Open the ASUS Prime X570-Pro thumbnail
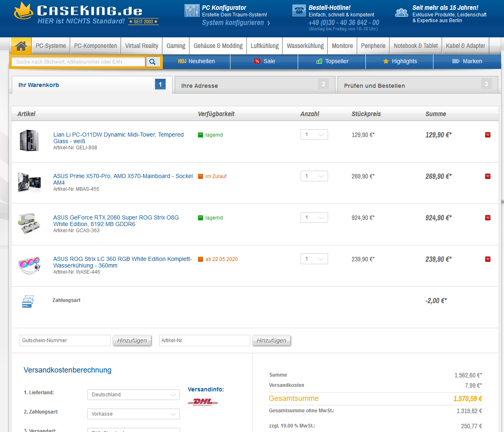This screenshot has width=504, height=432. (29, 182)
